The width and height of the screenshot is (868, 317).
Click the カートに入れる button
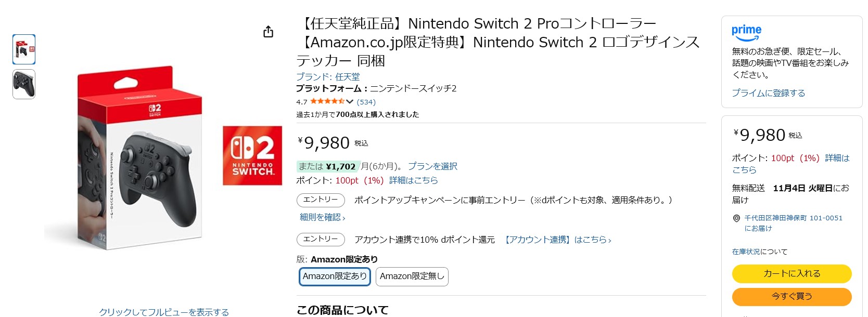tap(792, 273)
